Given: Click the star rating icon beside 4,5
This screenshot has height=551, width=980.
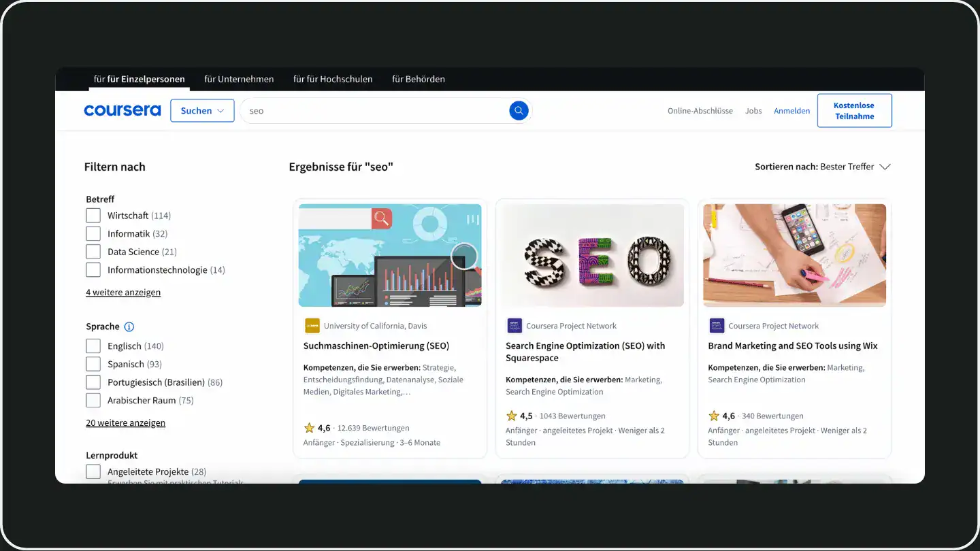Looking at the screenshot, I should pos(511,416).
